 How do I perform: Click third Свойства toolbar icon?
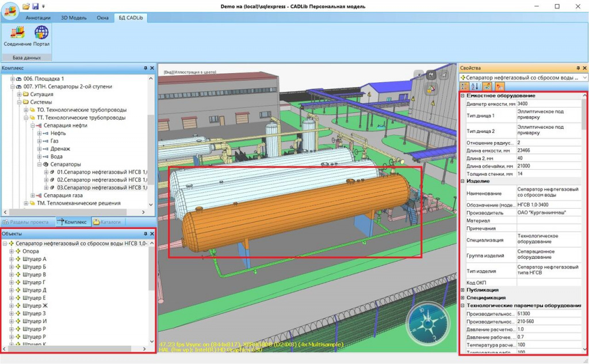(x=487, y=86)
